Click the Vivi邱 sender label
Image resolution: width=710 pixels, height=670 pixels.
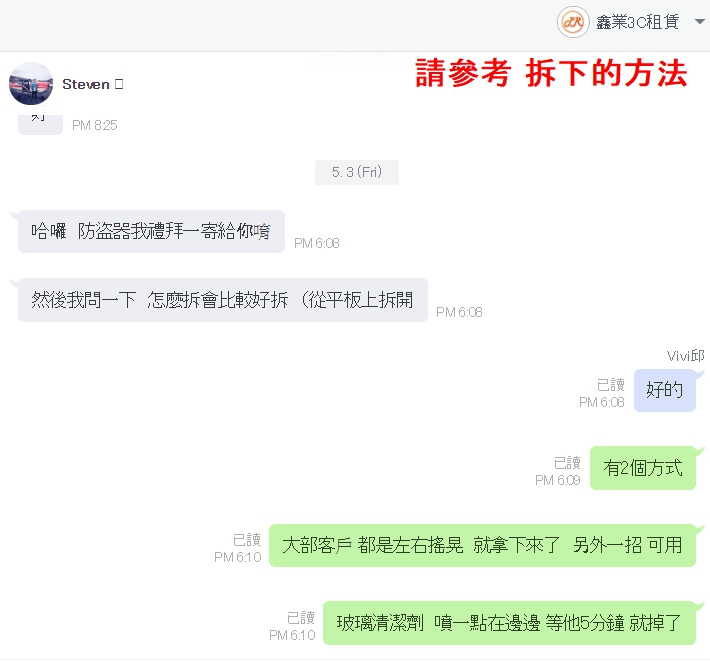(686, 356)
